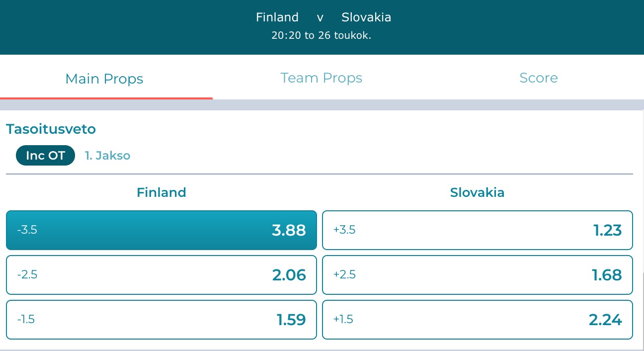This screenshot has height=351, width=644.
Task: Pick Finland -2.5 handicap at 2.06
Action: [161, 275]
